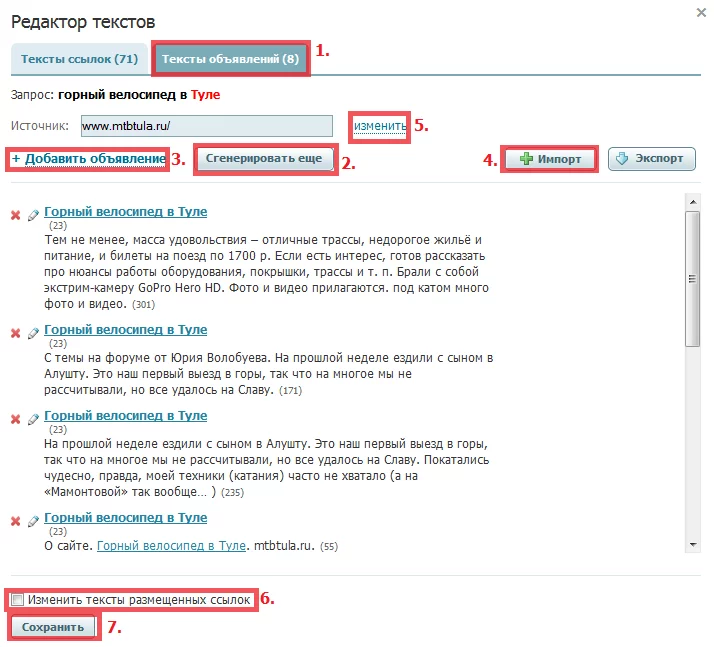Open ad title above 'На прошлой неделе ездили'
The height and width of the screenshot is (647, 714).
coord(126,416)
